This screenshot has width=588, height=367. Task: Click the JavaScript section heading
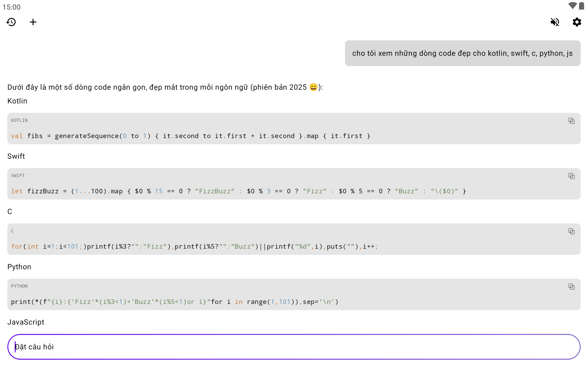[26, 322]
